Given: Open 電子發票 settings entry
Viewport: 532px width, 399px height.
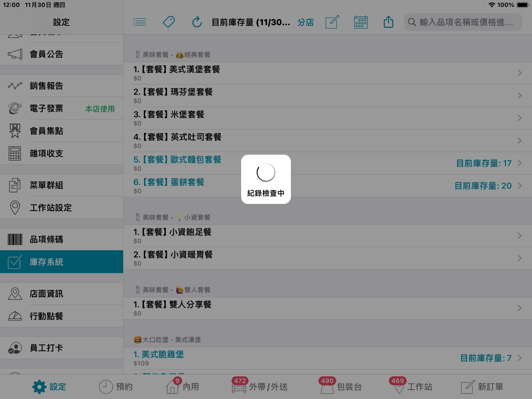Looking at the screenshot, I should (x=62, y=108).
